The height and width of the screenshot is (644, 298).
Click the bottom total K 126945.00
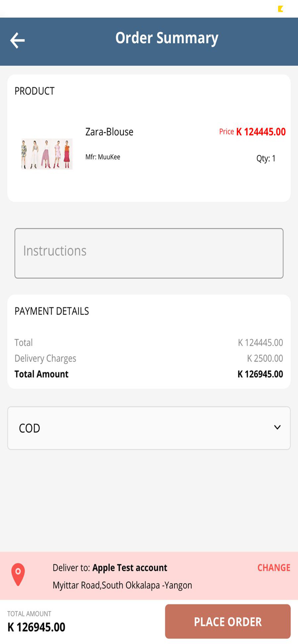pyautogui.click(x=36, y=627)
